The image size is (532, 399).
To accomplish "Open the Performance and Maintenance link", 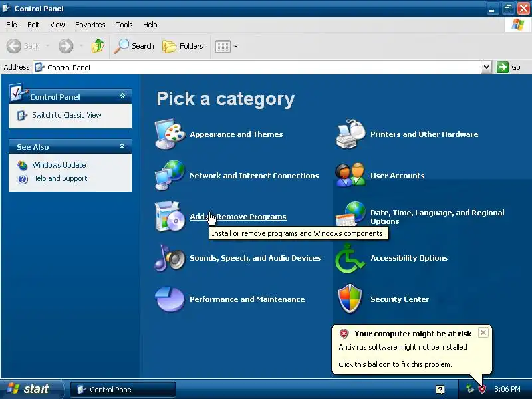I will [247, 299].
